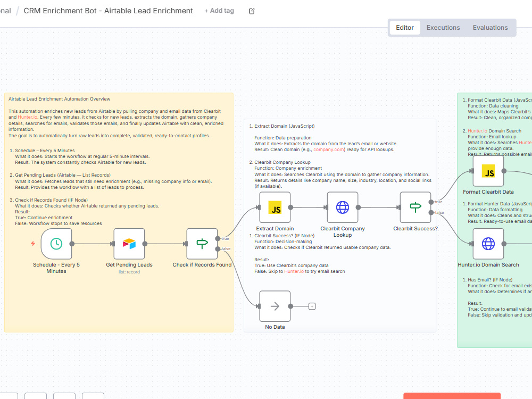The height and width of the screenshot is (399, 532).
Task: Open the Schedule - Every 5 Minutes trigger node
Action: pos(56,244)
